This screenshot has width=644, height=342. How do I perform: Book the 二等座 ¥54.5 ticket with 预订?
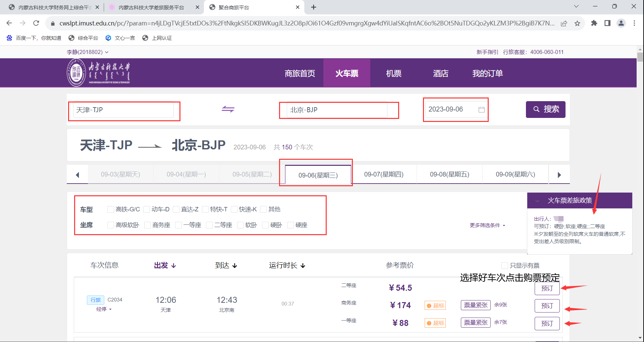pos(547,288)
